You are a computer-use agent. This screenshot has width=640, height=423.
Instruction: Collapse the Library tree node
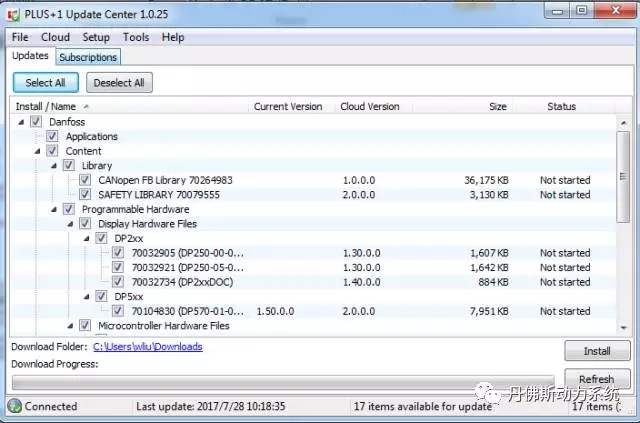point(55,166)
